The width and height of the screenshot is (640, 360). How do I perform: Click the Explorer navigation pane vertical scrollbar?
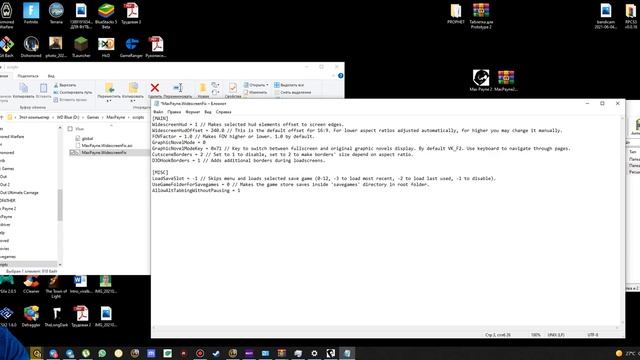(60, 204)
